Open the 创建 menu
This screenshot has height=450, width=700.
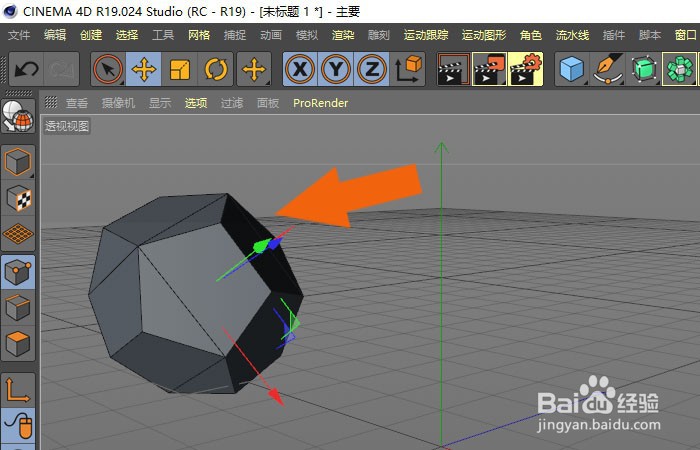click(x=91, y=35)
